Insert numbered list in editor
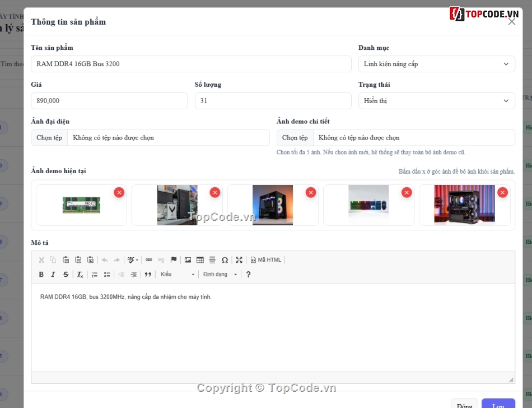 coord(95,274)
